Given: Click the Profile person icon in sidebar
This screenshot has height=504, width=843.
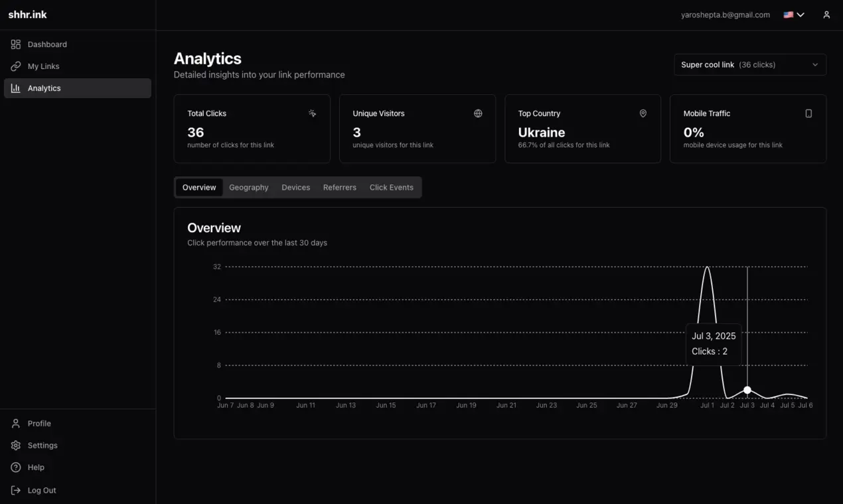Looking at the screenshot, I should click(x=16, y=423).
